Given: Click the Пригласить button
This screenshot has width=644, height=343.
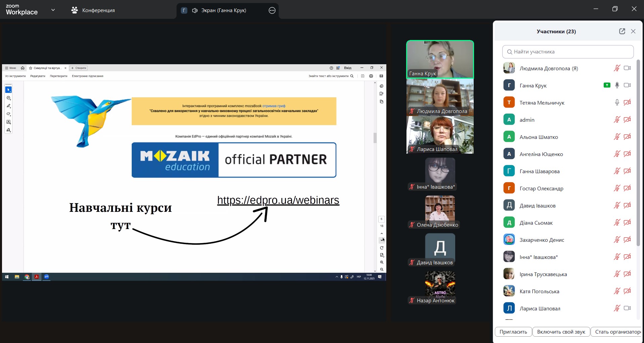Looking at the screenshot, I should click(x=513, y=332).
